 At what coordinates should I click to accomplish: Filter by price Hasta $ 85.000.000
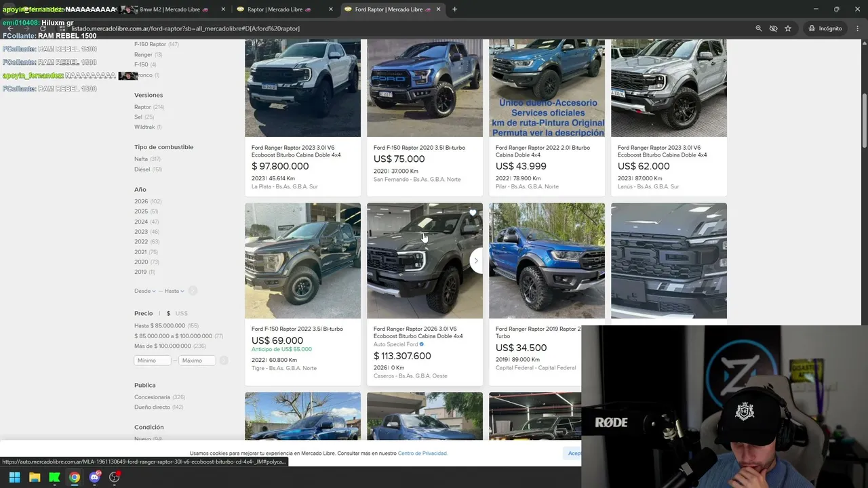160,326
